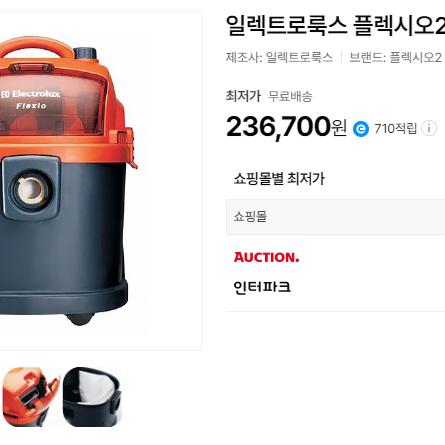Click the brand 플렉시오2 link
Image resolution: width=445 pixels, height=445 pixels.
coord(416,57)
